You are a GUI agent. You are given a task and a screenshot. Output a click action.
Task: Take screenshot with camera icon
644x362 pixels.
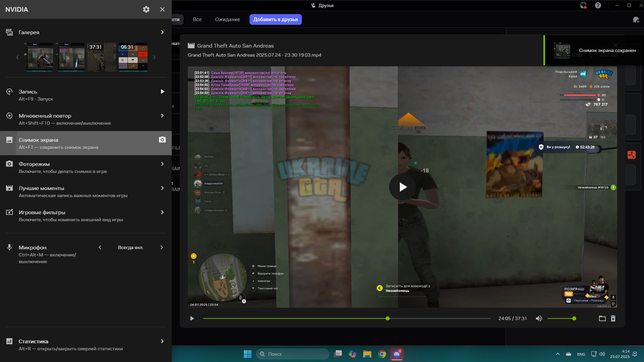click(162, 139)
